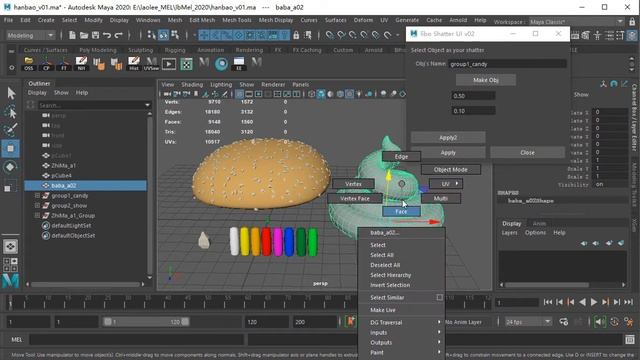Open the Workspace Maya Classic dropdown
Image resolution: width=640 pixels, height=360 pixels.
[576, 22]
